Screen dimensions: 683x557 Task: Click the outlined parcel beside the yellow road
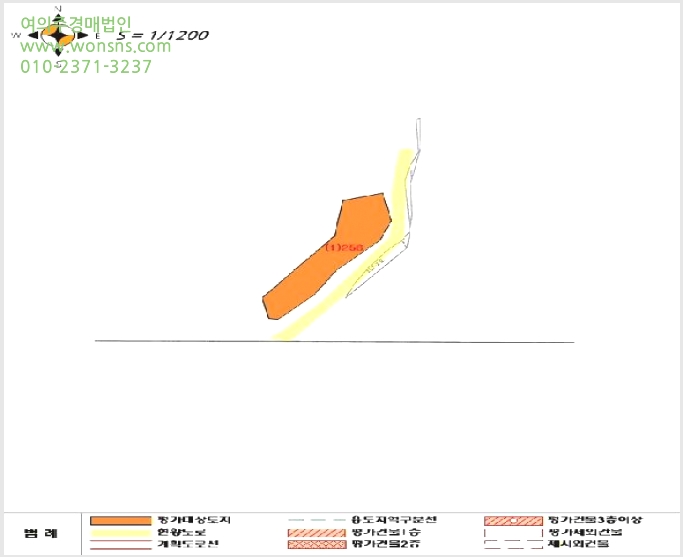378,266
